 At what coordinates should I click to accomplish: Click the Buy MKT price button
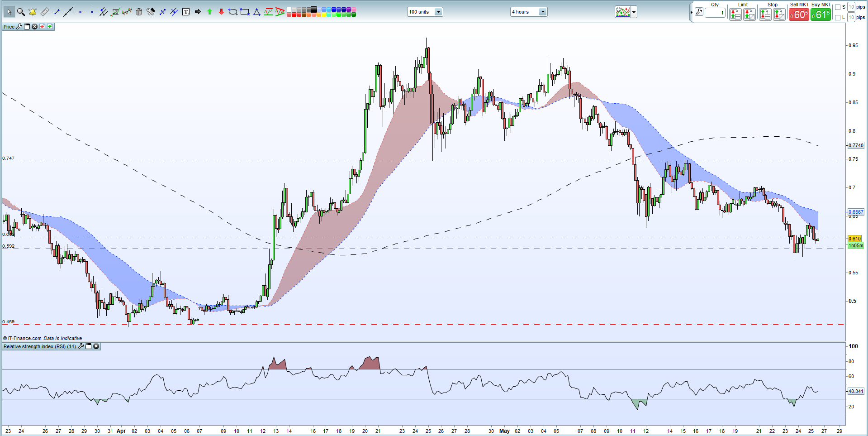click(821, 14)
